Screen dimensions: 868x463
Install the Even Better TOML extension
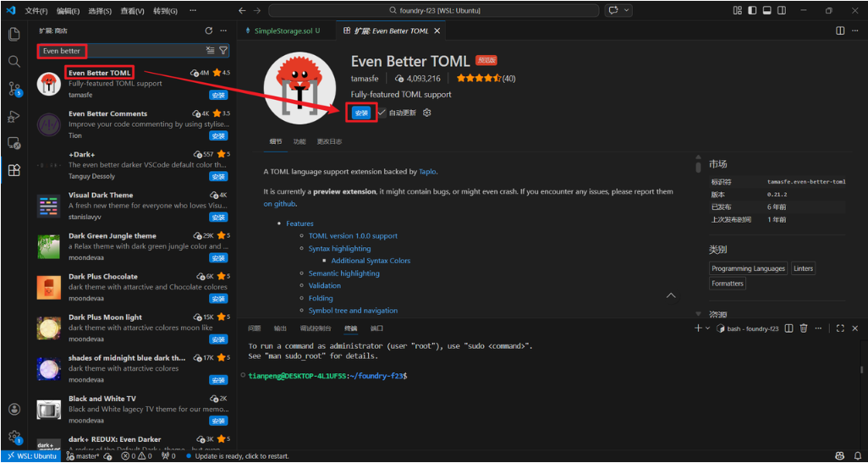click(361, 113)
